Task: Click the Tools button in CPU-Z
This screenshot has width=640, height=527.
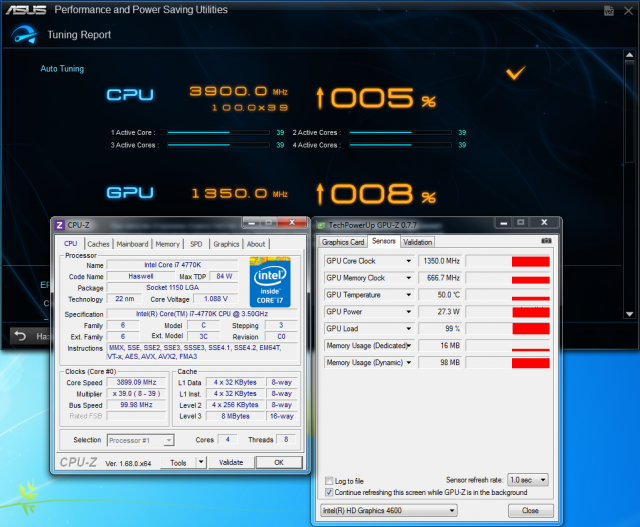Action: pos(178,463)
